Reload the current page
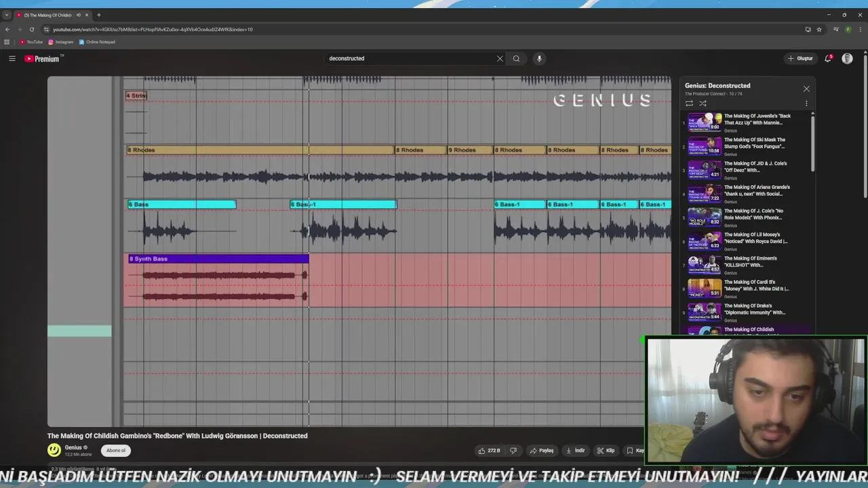Screen dimensions: 868x488 pyautogui.click(x=31, y=30)
